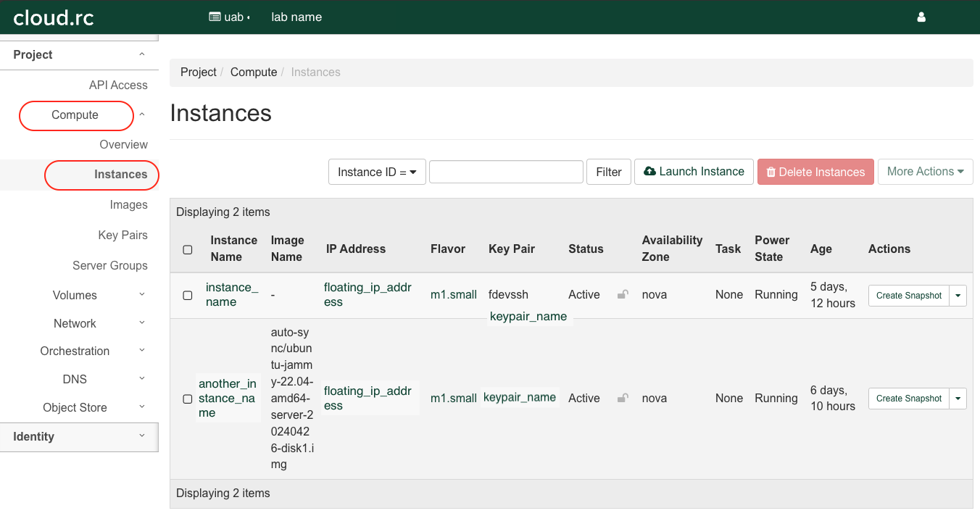Click lock icon in instance_name row

tap(622, 294)
